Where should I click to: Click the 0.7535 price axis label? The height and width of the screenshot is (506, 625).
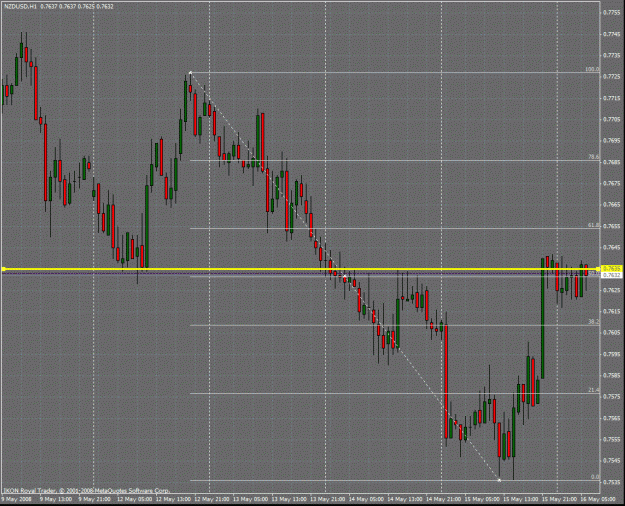tap(611, 482)
